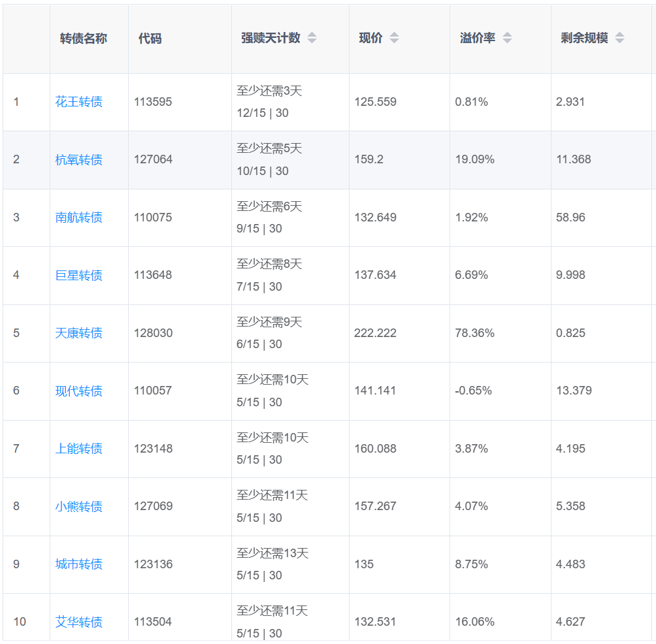Click the 222.222 price cell

coord(375,333)
